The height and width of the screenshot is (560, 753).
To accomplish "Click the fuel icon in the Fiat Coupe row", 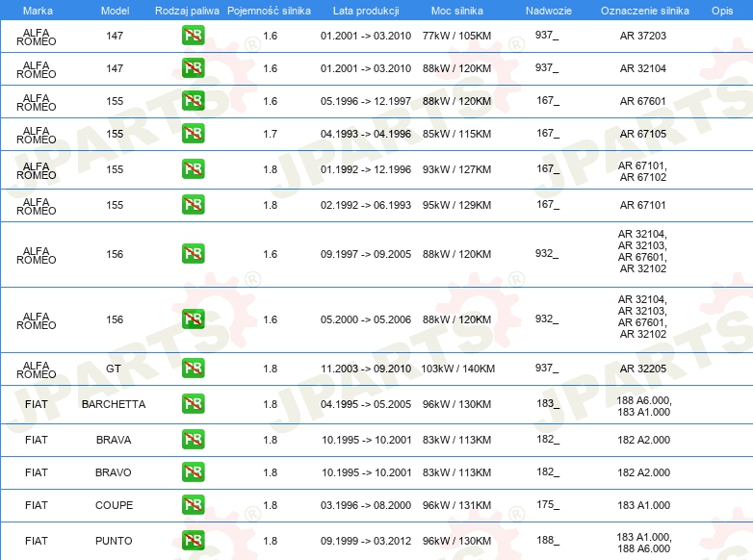I will click(x=193, y=505).
